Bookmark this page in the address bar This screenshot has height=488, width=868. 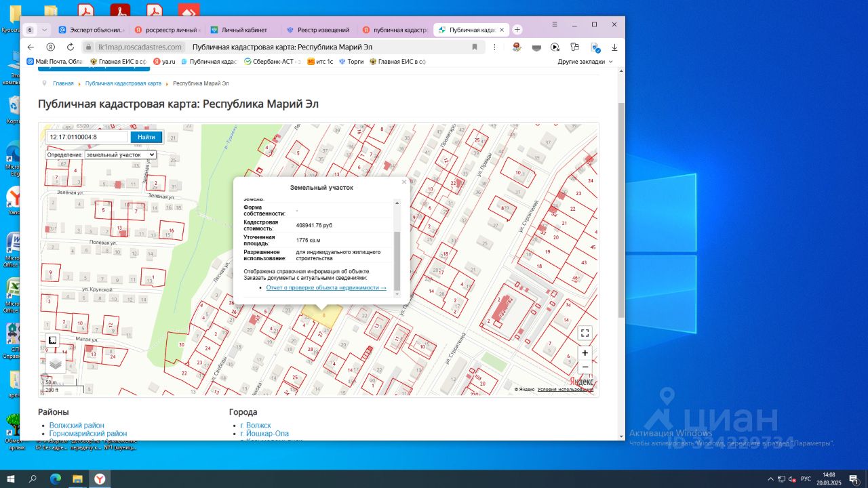pos(475,47)
